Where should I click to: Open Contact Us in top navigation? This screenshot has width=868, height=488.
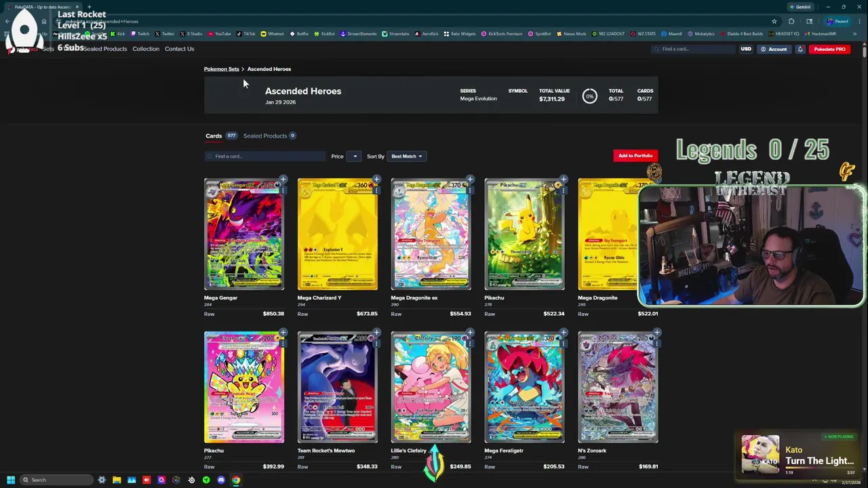(179, 49)
